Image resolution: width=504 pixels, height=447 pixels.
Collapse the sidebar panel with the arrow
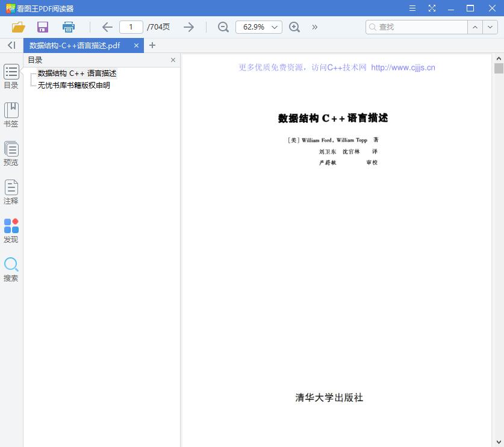coord(11,45)
